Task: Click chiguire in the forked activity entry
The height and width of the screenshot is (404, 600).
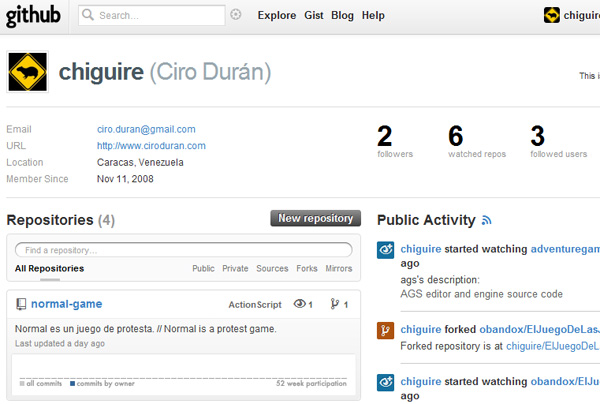Action: [421, 329]
